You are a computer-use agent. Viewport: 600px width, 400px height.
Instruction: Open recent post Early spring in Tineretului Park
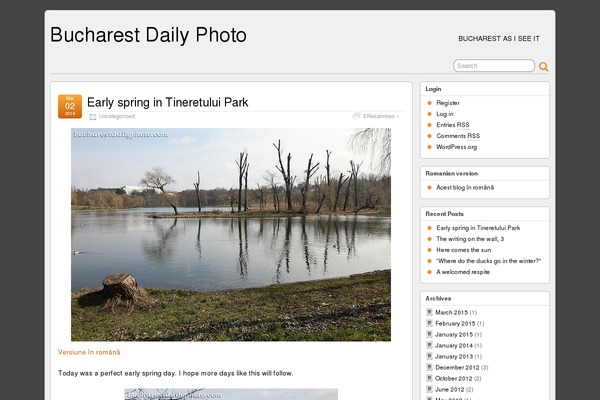[478, 228]
